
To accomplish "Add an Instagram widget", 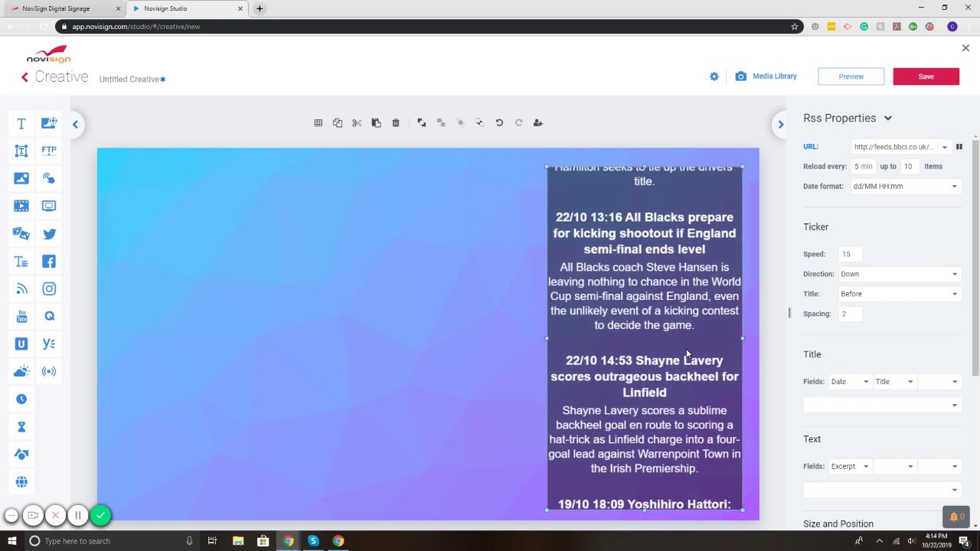I will (x=49, y=289).
